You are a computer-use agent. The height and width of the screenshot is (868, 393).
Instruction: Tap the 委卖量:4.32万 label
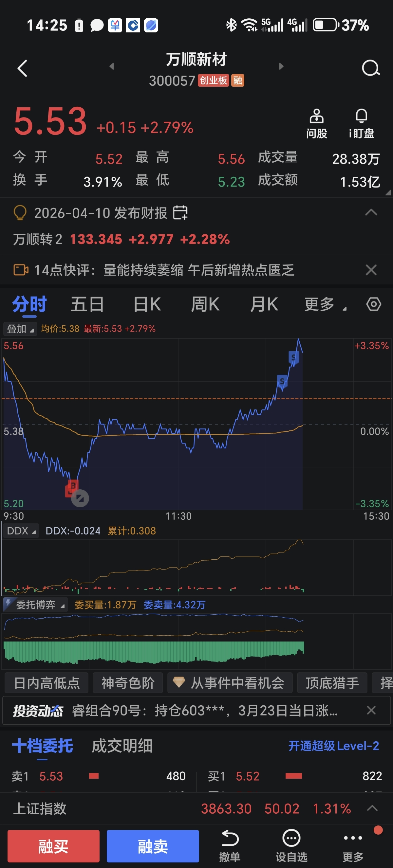point(174,605)
